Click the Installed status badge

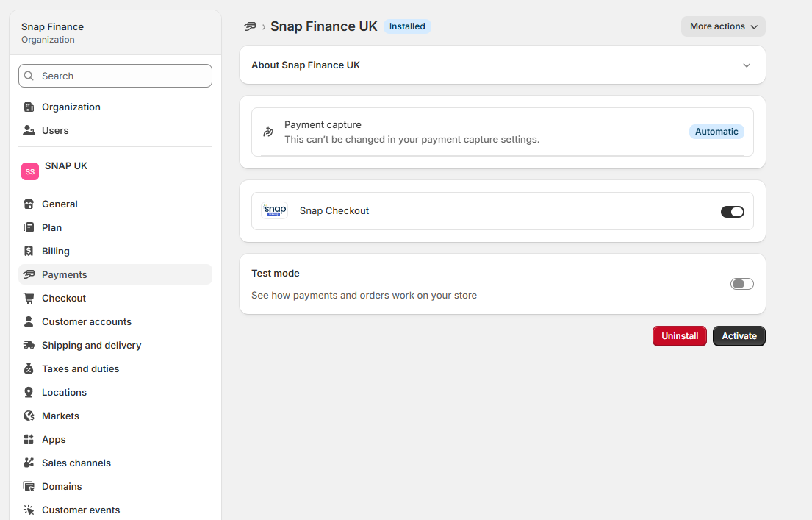407,26
